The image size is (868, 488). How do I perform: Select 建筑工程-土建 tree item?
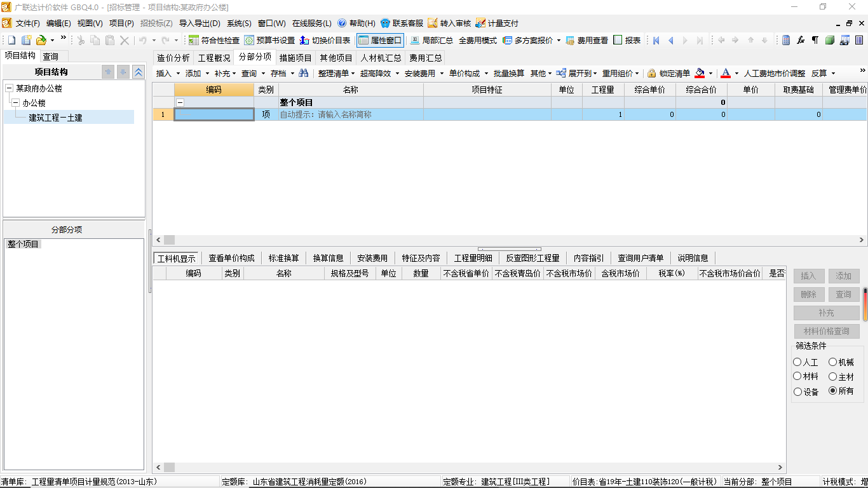click(x=55, y=118)
